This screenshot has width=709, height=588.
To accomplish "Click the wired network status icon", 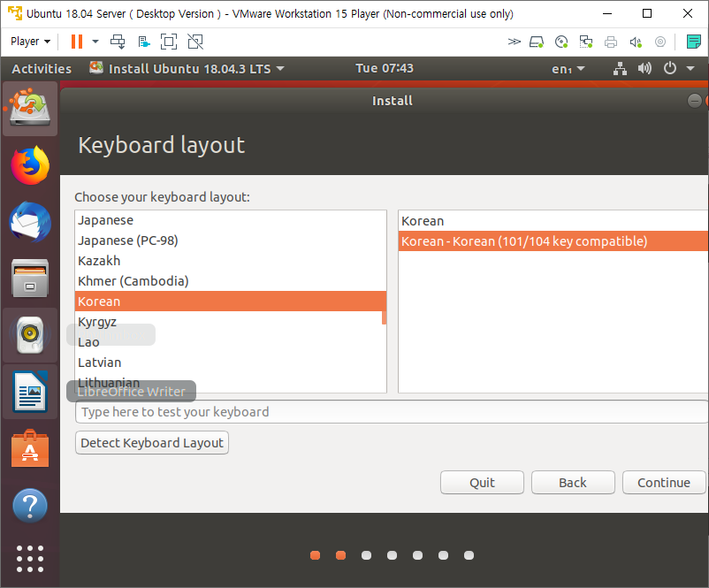I will click(x=620, y=69).
